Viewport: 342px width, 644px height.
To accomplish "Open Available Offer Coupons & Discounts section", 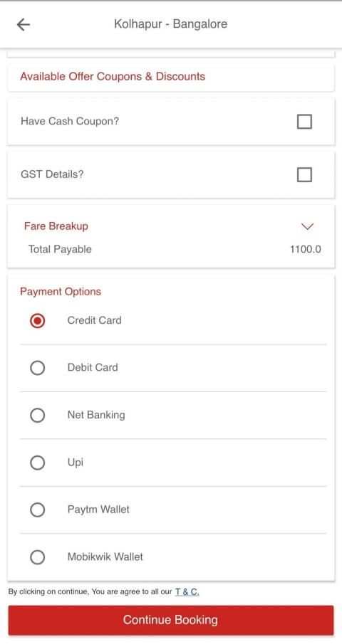I will (113, 76).
